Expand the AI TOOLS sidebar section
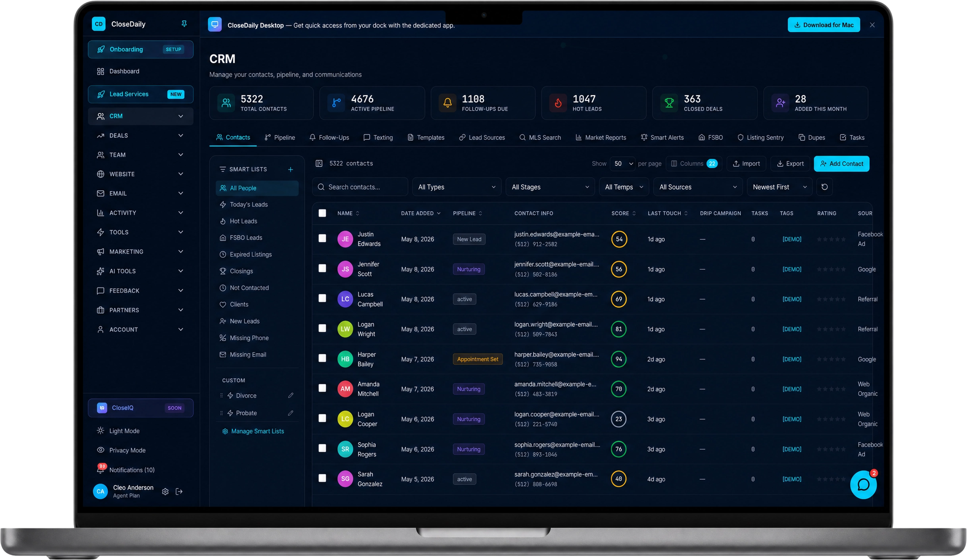The width and height of the screenshot is (967, 560). 140,271
